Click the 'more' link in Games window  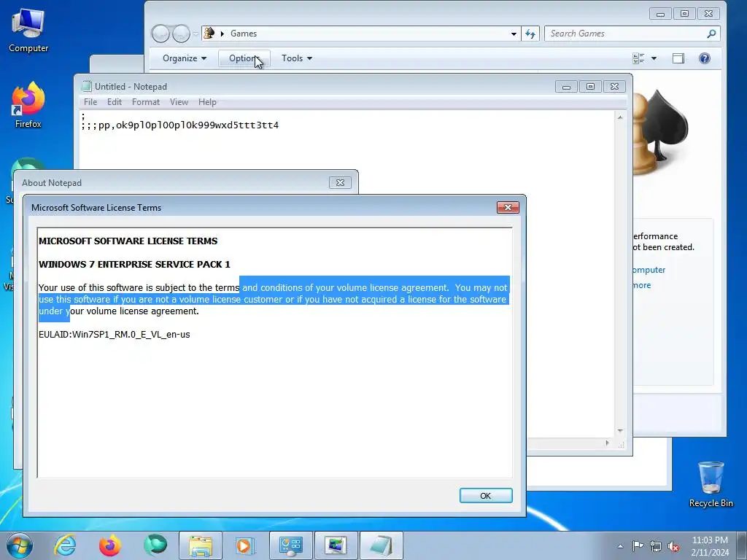(x=642, y=285)
